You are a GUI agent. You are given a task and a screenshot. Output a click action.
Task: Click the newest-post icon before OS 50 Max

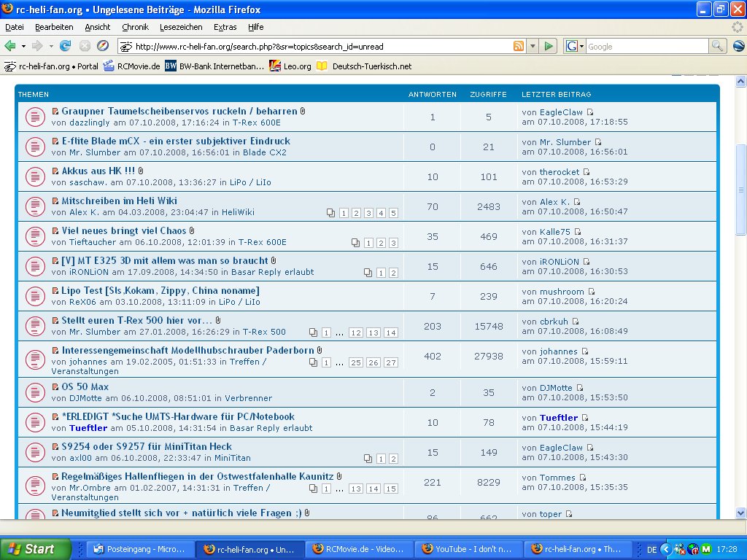pos(55,386)
